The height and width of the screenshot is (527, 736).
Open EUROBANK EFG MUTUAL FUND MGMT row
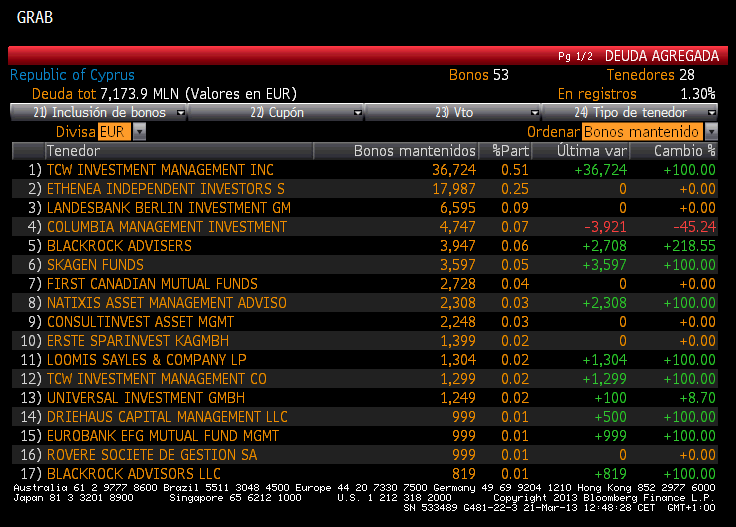pos(364,436)
